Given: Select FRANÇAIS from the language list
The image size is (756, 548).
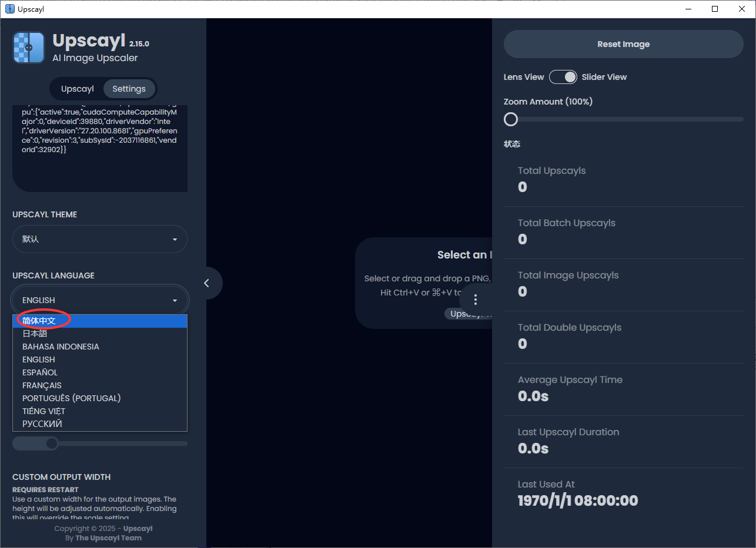Looking at the screenshot, I should click(100, 385).
